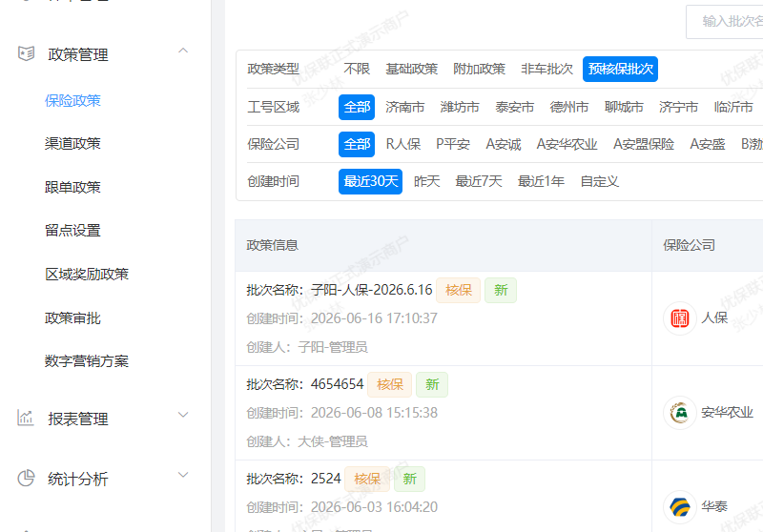Click creation time 2026-06-08 15:15:38
The height and width of the screenshot is (532, 763).
(374, 413)
